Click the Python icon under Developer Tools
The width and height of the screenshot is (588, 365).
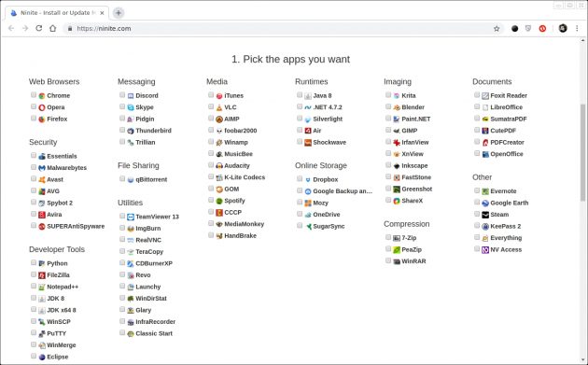(x=42, y=264)
